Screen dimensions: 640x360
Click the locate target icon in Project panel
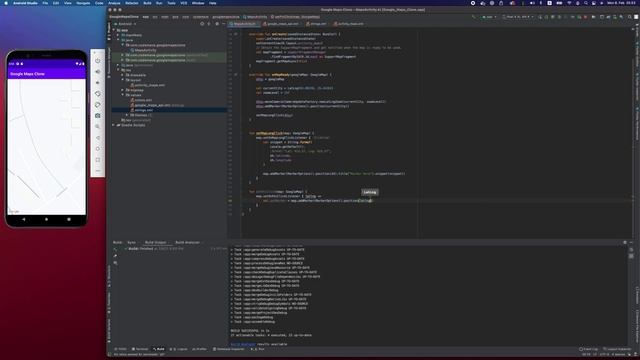[202, 24]
